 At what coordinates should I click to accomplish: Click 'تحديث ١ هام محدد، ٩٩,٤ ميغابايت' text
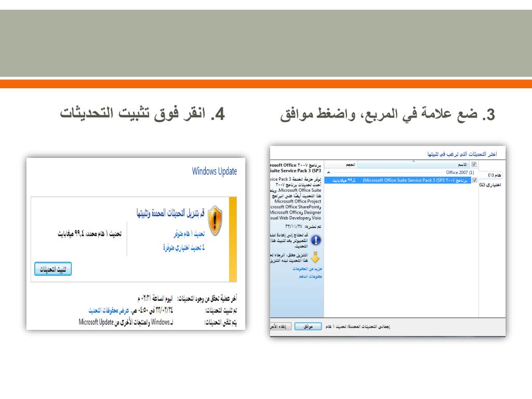tap(89, 234)
